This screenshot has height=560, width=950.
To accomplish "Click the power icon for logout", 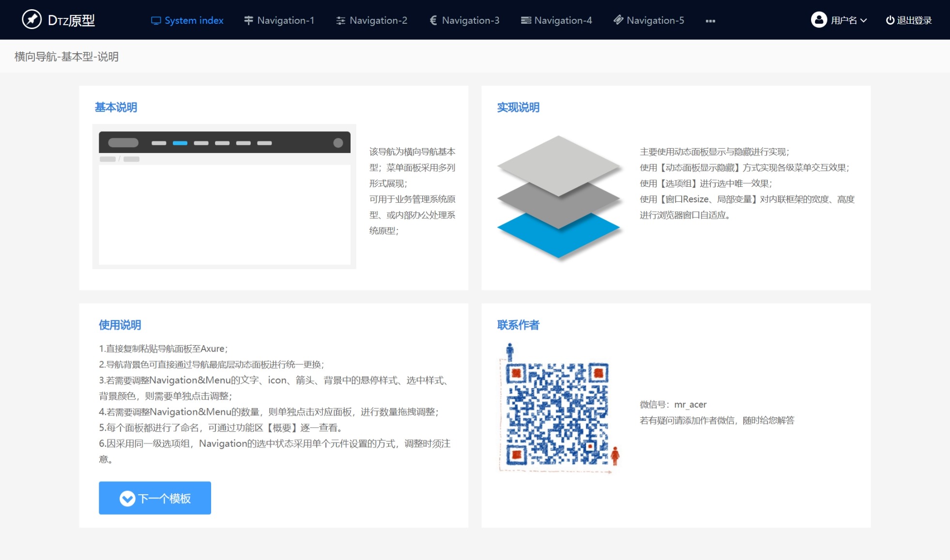I will (890, 20).
